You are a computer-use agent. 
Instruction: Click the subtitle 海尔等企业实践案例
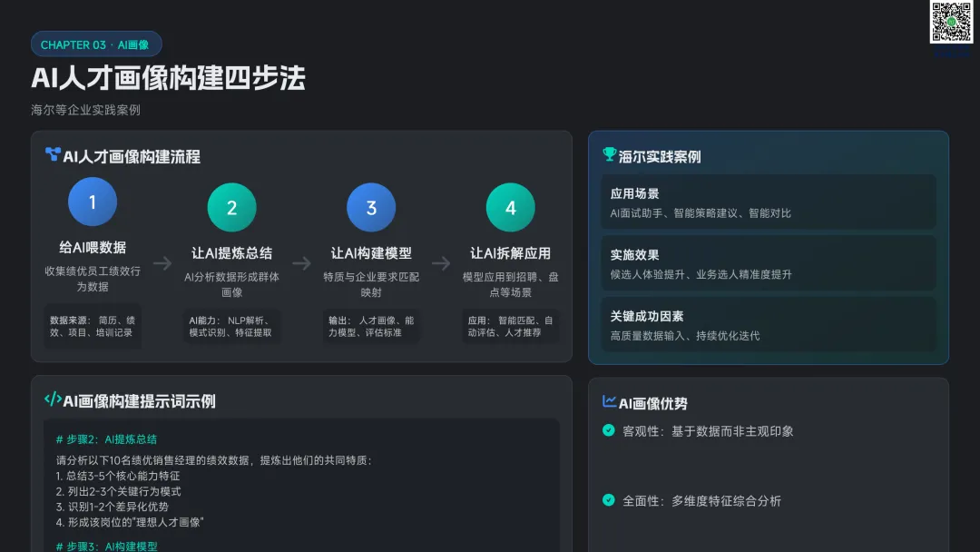pos(85,110)
